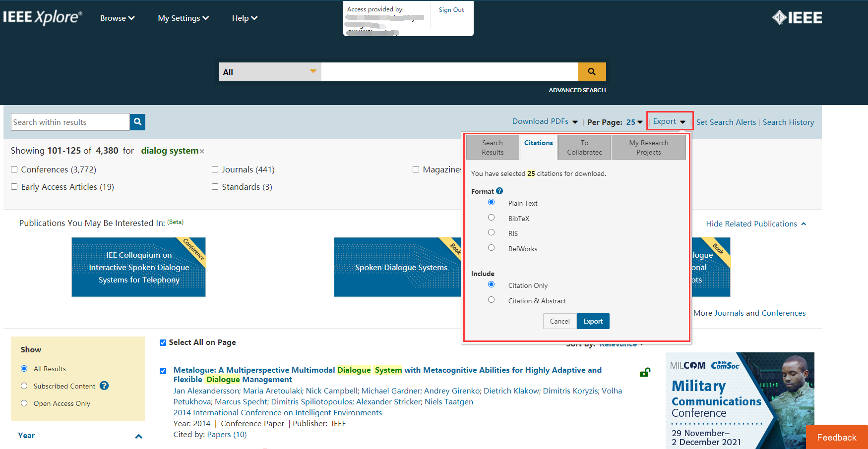The image size is (868, 449).
Task: Click the main search text field
Action: [x=449, y=72]
